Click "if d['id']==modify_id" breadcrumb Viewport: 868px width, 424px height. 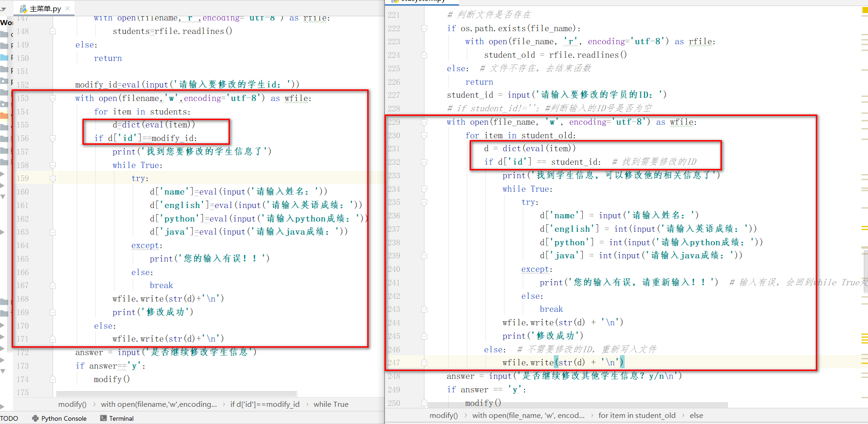point(265,404)
